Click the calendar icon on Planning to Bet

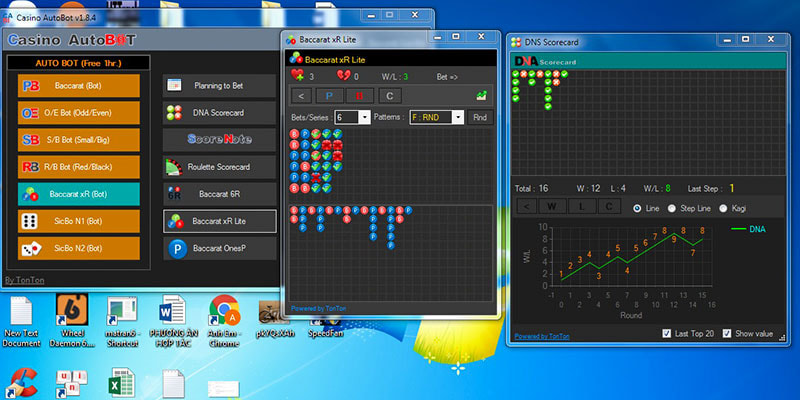174,85
